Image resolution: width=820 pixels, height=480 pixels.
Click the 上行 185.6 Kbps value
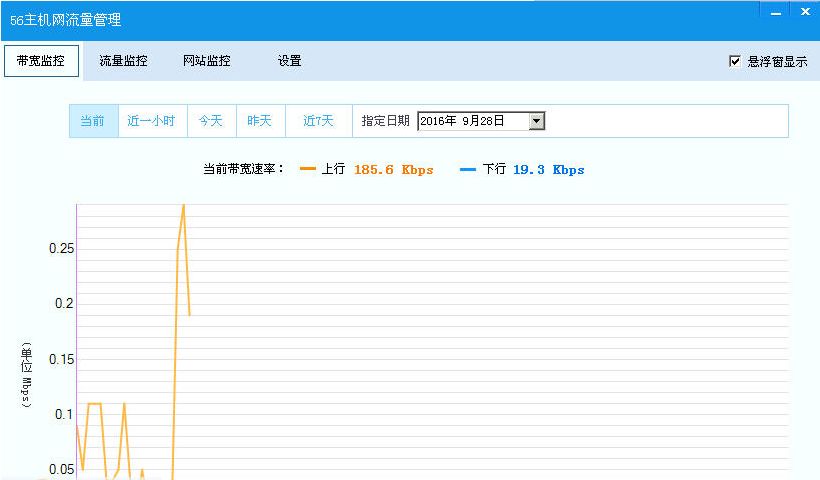coord(394,169)
